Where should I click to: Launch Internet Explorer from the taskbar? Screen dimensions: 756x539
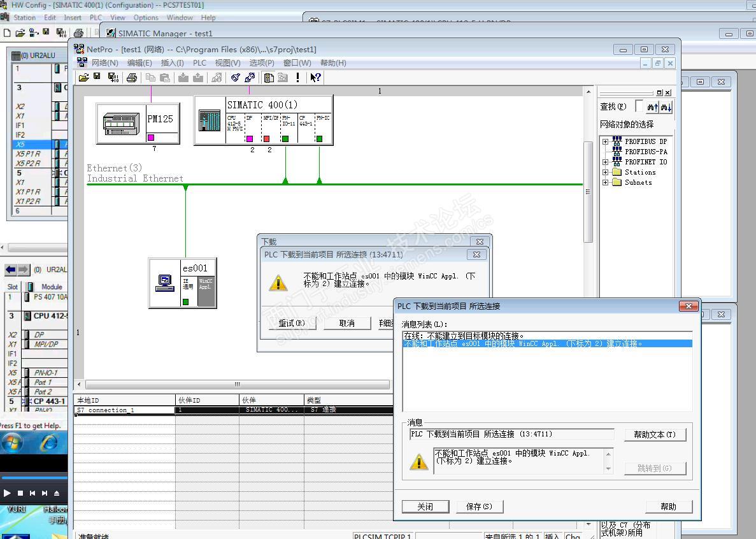tap(48, 442)
